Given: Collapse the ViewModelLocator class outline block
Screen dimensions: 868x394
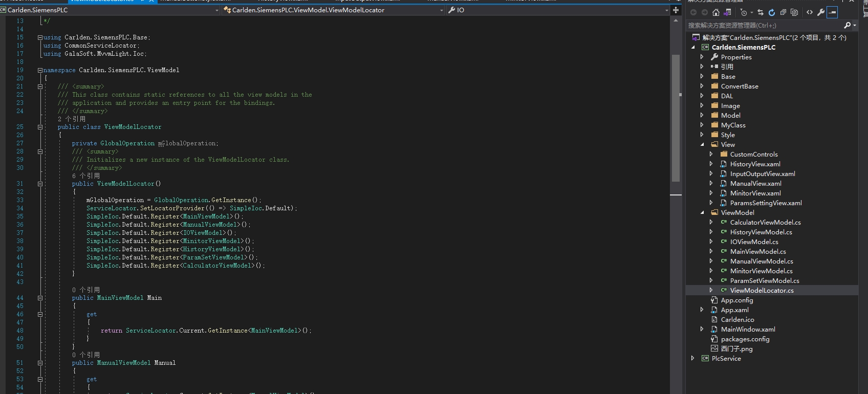Looking at the screenshot, I should tap(40, 127).
